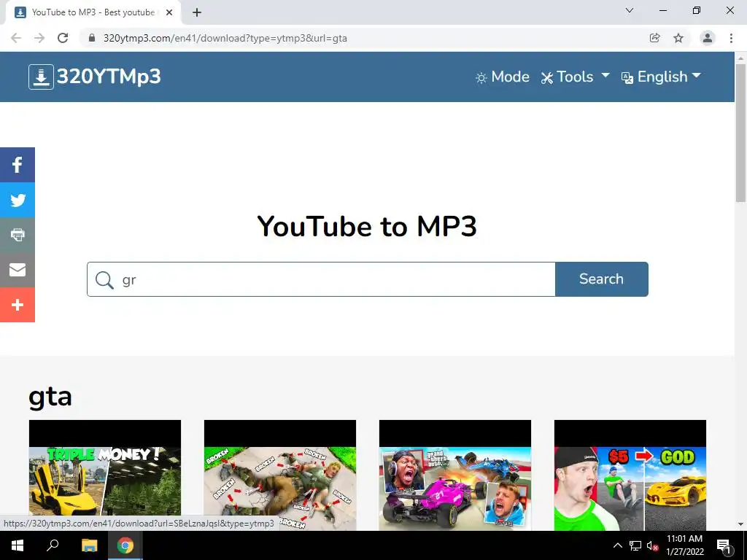Viewport: 747px width, 560px height.
Task: Click the page vertical scrollbar thumb
Action: point(740,133)
